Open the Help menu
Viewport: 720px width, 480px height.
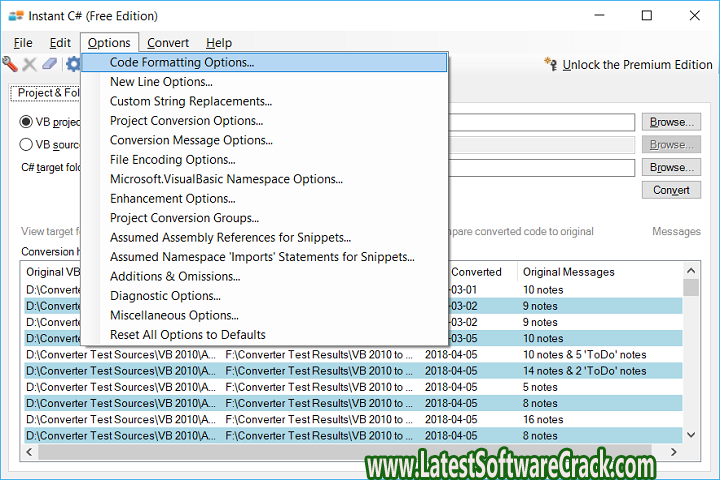[x=219, y=43]
